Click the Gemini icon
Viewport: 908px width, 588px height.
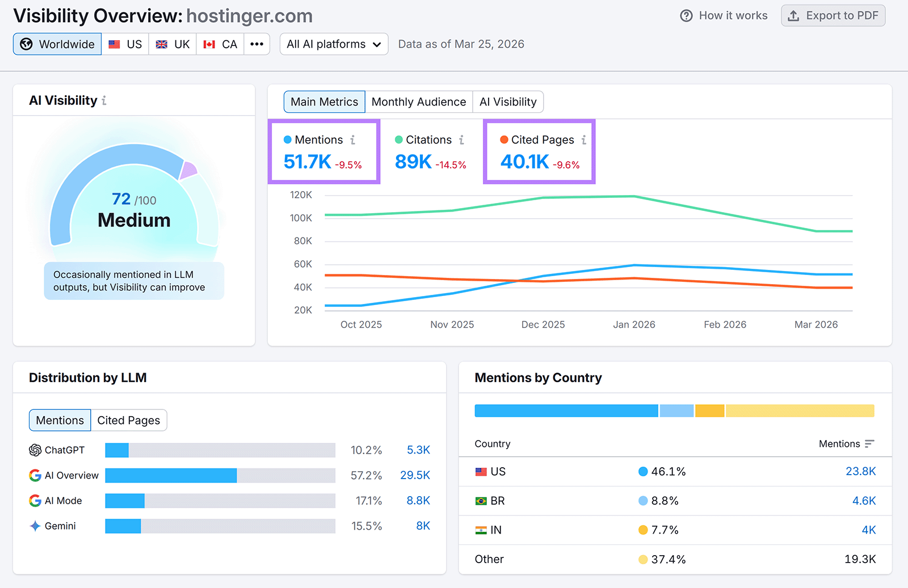click(35, 526)
